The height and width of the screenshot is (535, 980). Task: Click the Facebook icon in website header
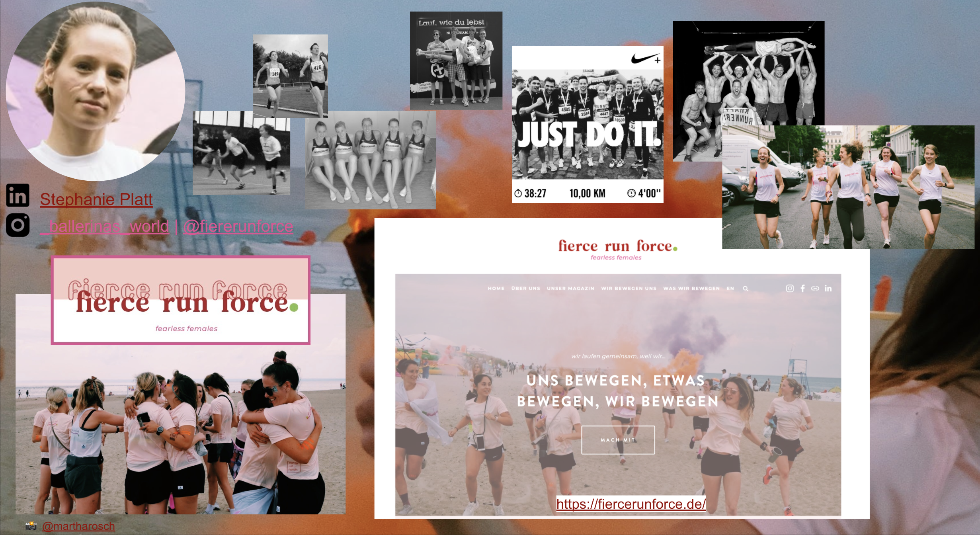(x=802, y=288)
